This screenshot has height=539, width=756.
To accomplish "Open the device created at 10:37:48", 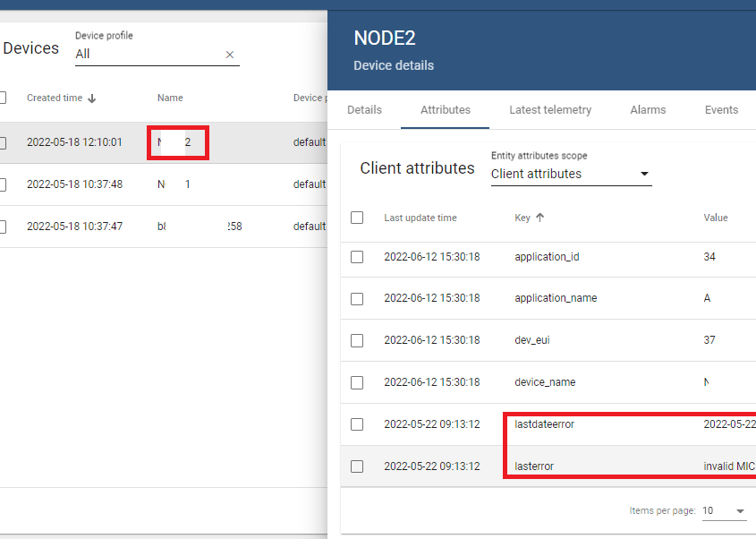I will tap(75, 184).
